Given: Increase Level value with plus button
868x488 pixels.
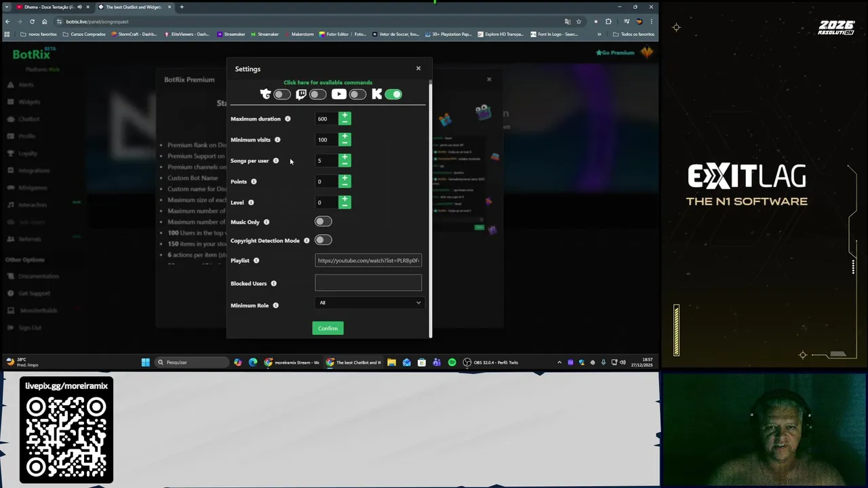Looking at the screenshot, I should tap(344, 199).
